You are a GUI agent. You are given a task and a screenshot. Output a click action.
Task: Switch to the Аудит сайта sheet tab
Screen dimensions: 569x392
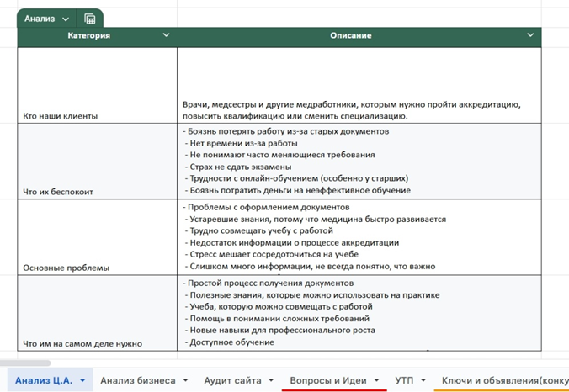(232, 380)
